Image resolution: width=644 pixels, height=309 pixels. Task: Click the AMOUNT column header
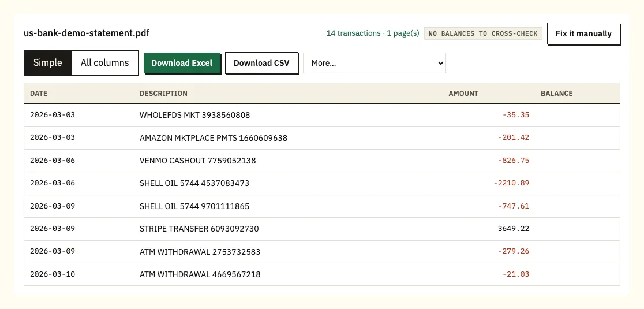(x=463, y=93)
